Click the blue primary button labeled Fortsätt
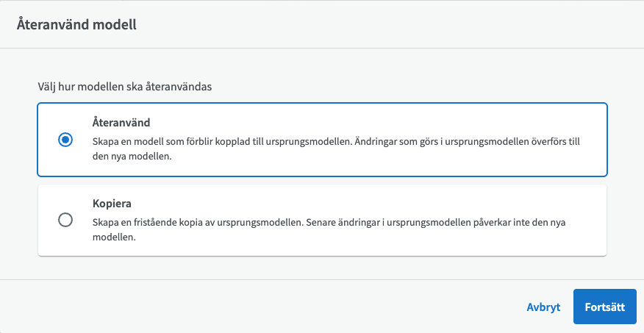This screenshot has width=644, height=333. click(604, 307)
